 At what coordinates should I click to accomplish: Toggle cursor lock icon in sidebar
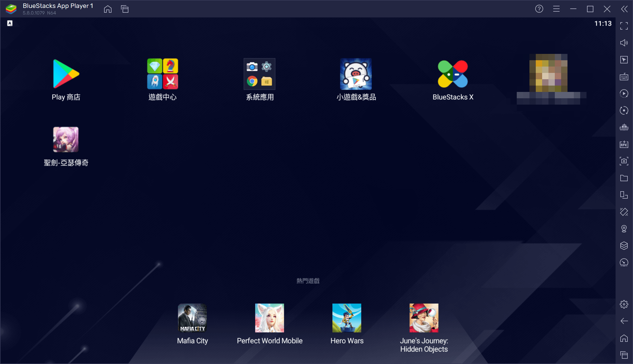tap(624, 60)
